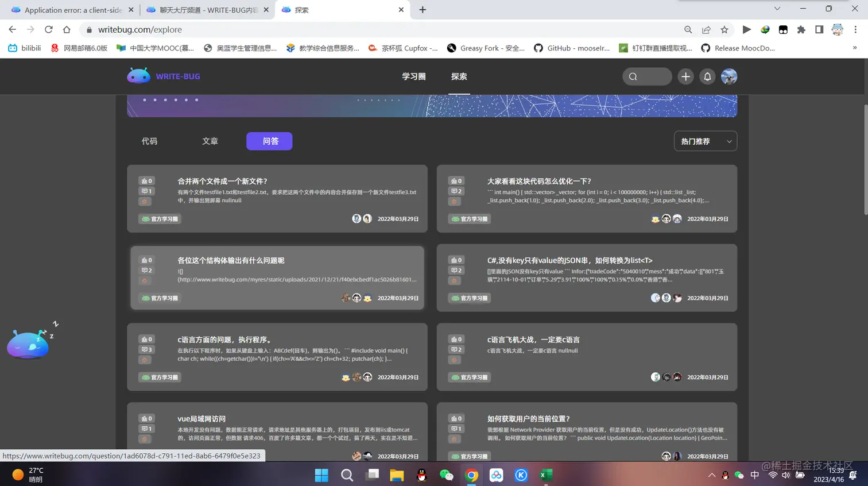Click the zoom magnifier icon in address bar
The image size is (868, 486).
688,29
